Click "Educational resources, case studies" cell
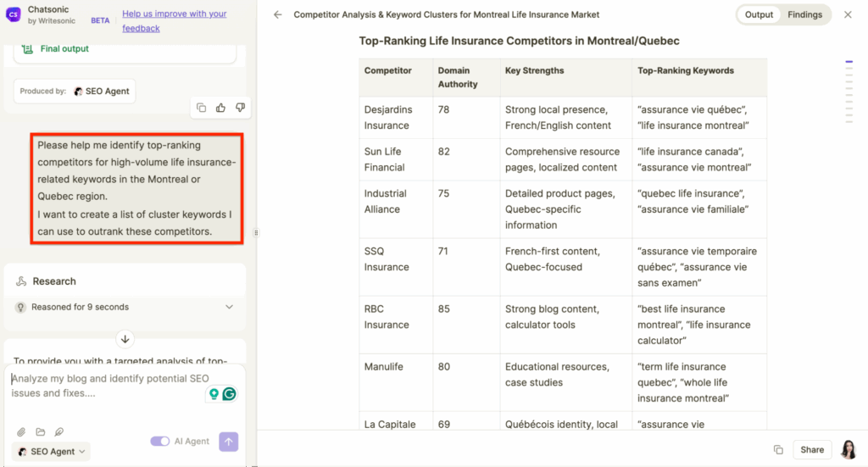The height and width of the screenshot is (467, 868). [566, 382]
